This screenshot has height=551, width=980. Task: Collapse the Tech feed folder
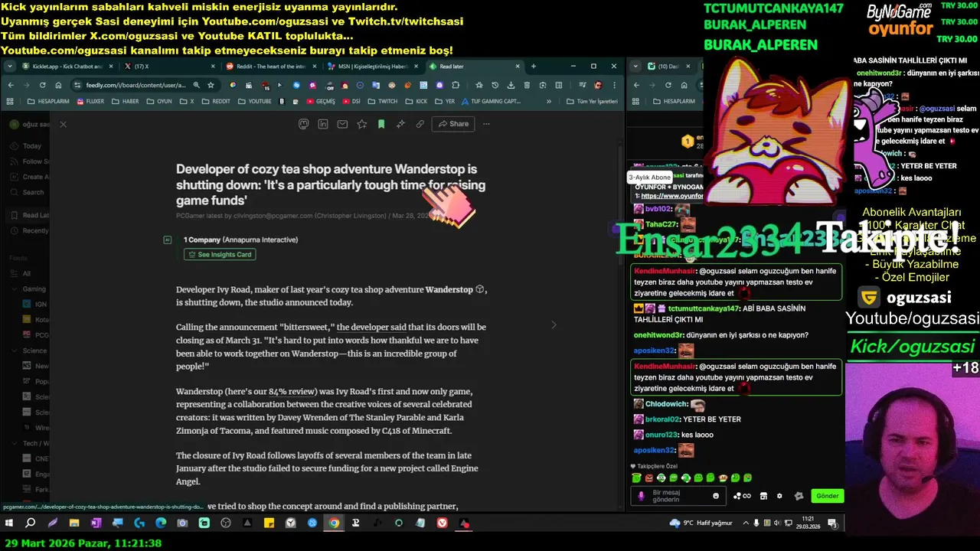pos(15,443)
